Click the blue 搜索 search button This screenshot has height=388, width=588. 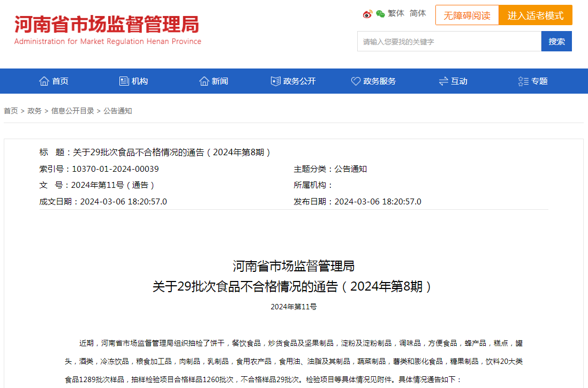(x=556, y=41)
